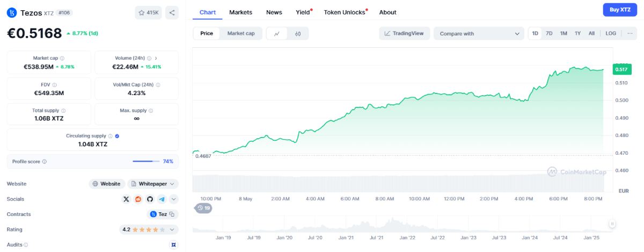The image size is (644, 252).
Task: Switch to candlestick chart view
Action: tap(298, 33)
